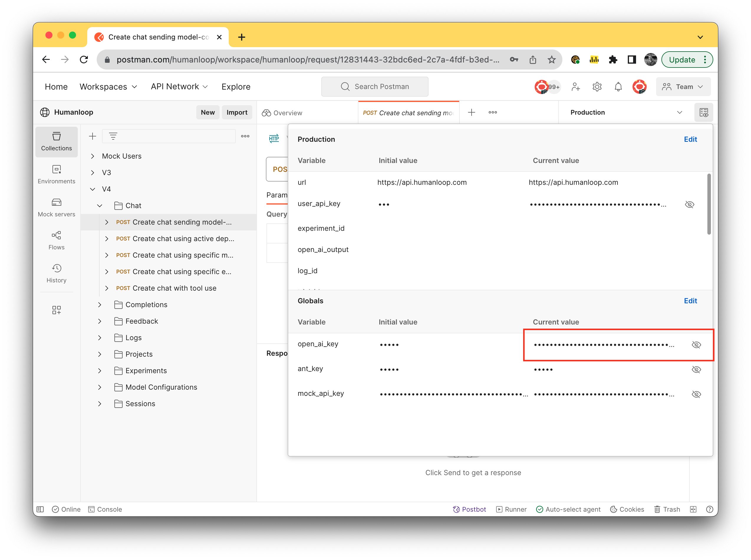The height and width of the screenshot is (560, 751).
Task: Expand the Model Configurations folder
Action: pos(99,387)
